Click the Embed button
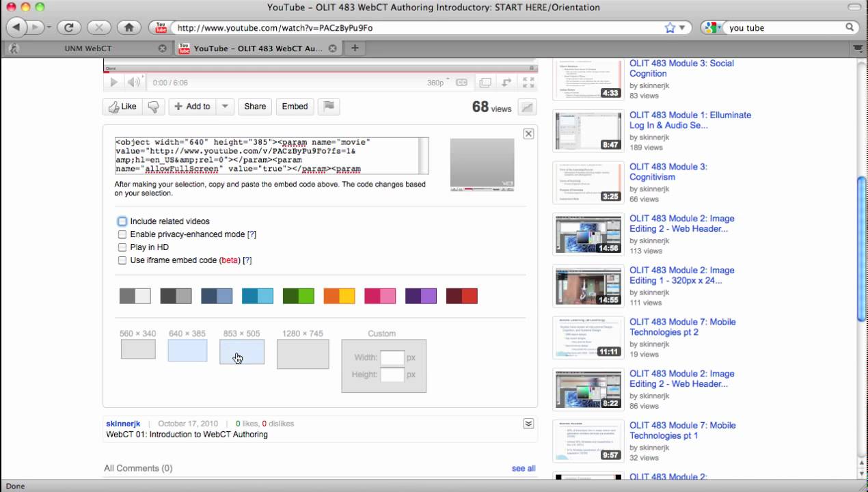Screen dimensions: 868x492 click(295, 107)
